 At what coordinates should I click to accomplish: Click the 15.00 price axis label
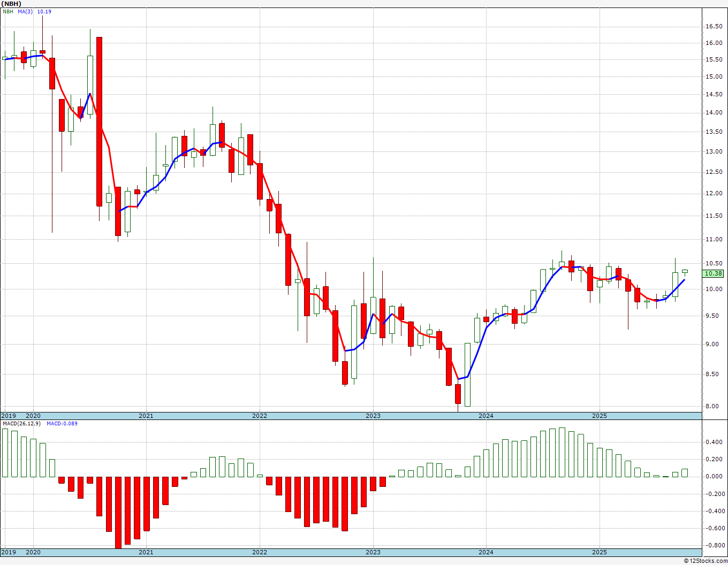coord(713,77)
